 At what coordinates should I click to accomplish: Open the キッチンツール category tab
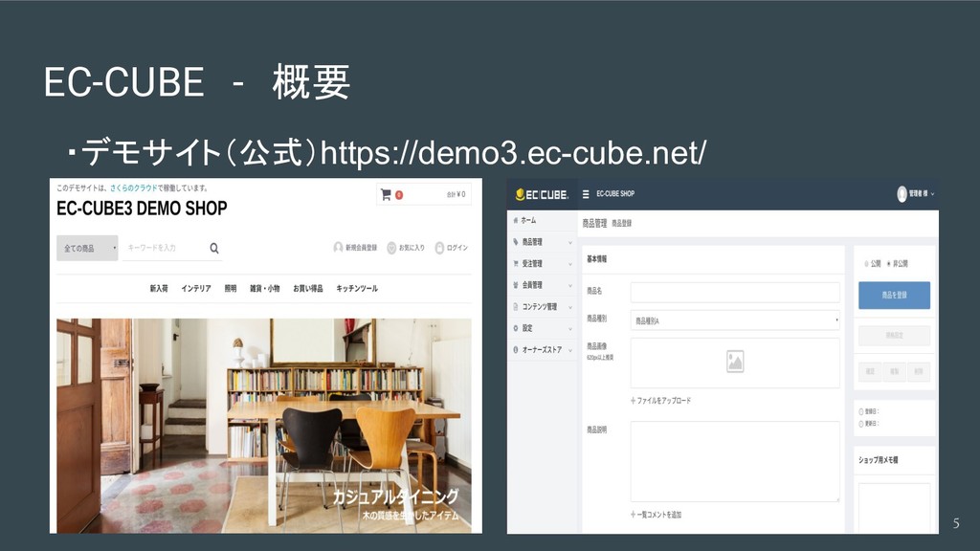coord(357,289)
